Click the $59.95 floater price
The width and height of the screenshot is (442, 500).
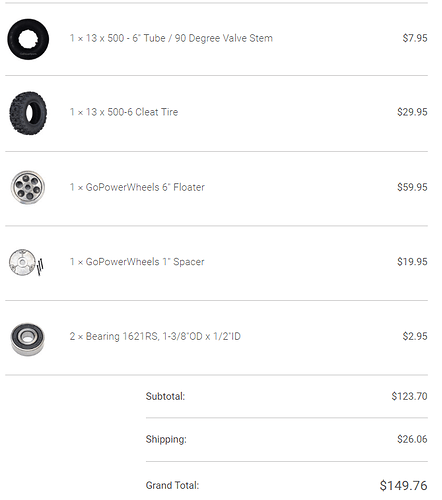(x=412, y=187)
